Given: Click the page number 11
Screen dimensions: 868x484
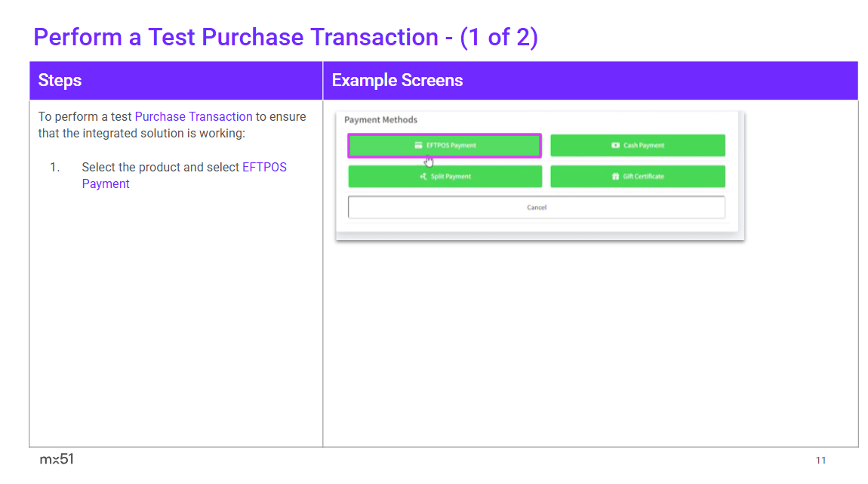Looking at the screenshot, I should pyautogui.click(x=820, y=461).
